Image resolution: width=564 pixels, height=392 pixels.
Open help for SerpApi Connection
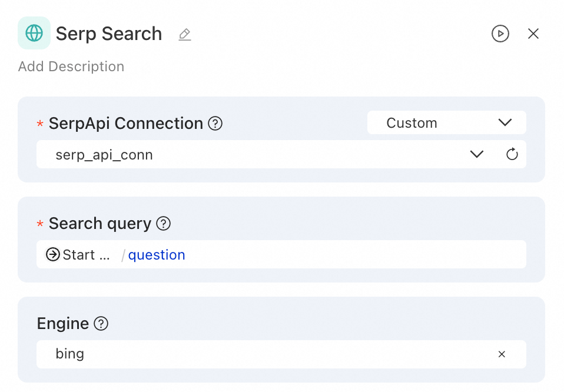(x=215, y=124)
